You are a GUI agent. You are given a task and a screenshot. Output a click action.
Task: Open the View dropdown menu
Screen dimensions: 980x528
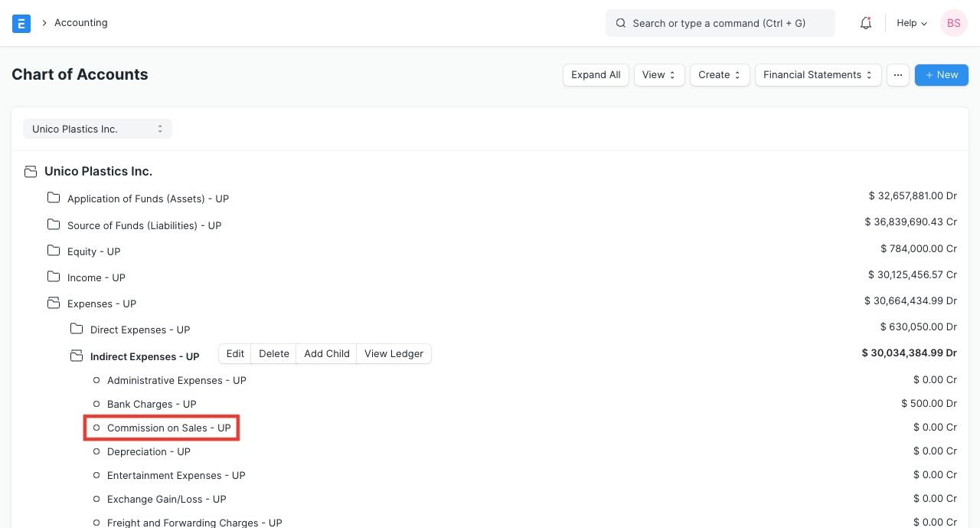(658, 75)
